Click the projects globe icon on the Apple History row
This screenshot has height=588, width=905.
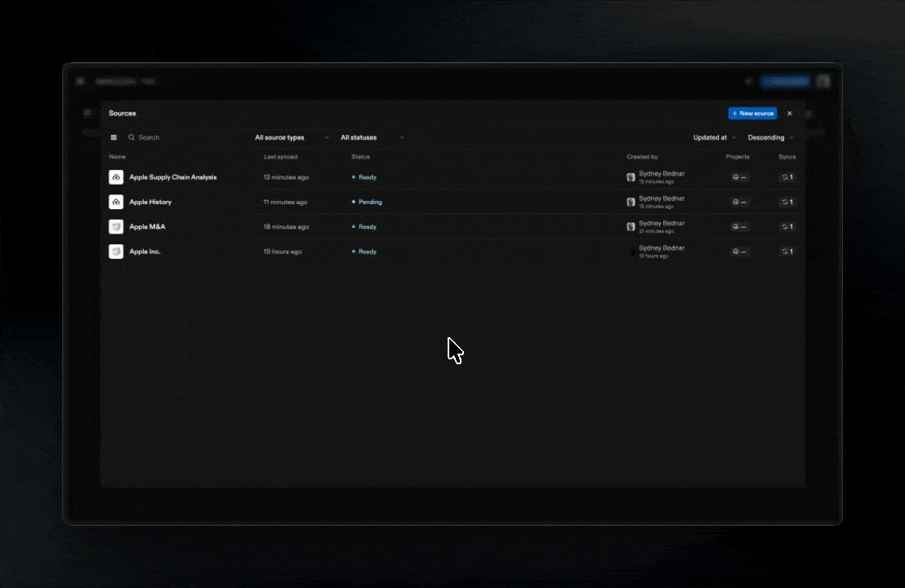click(x=735, y=202)
